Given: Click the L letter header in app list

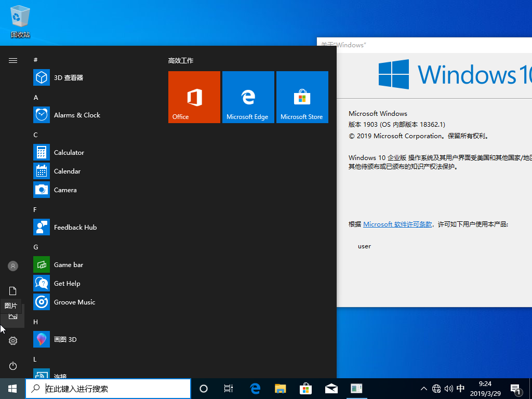Looking at the screenshot, I should (x=35, y=360).
